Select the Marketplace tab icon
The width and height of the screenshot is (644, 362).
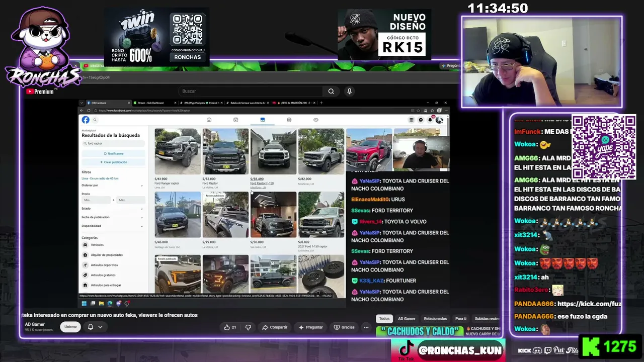click(262, 120)
